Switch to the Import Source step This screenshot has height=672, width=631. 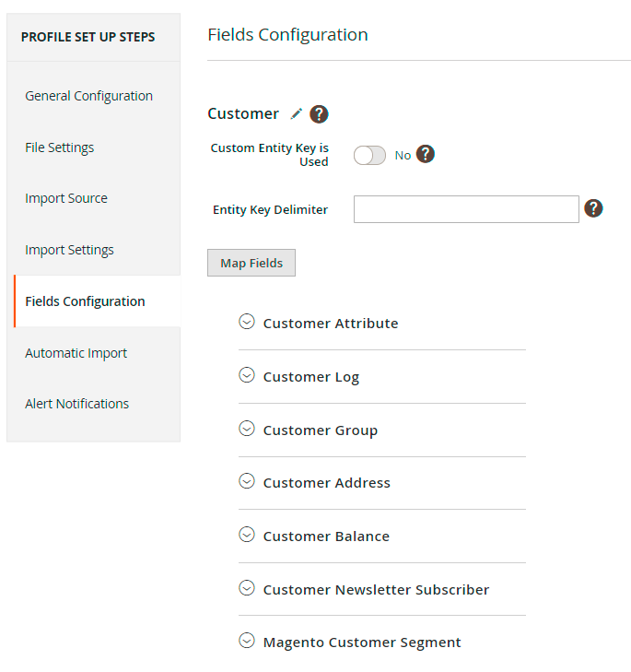[66, 198]
